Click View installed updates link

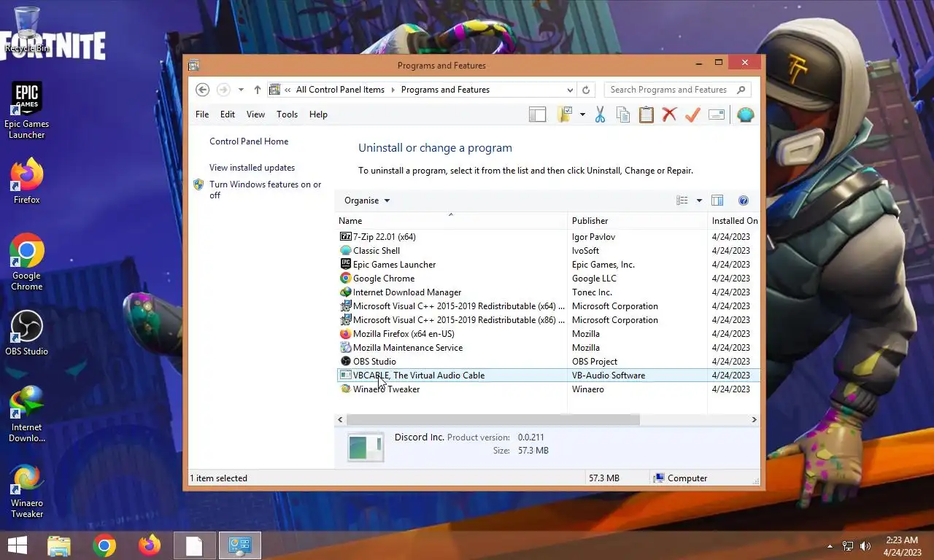point(252,168)
